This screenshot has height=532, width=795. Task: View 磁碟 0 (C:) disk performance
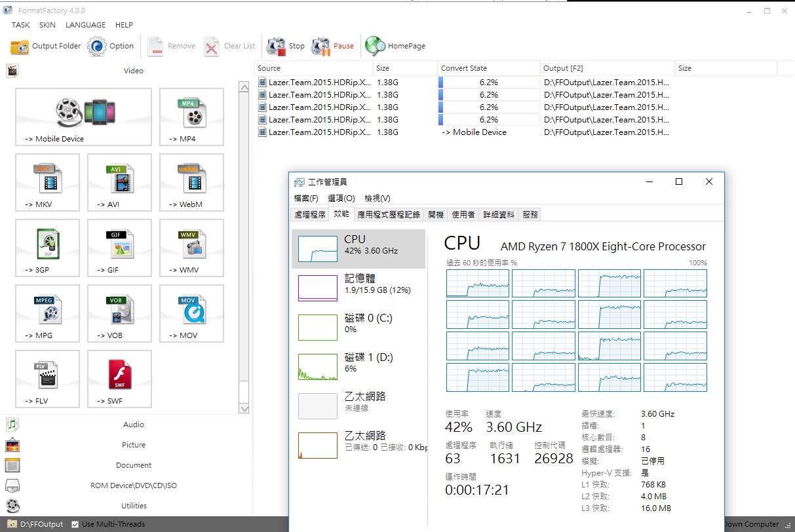(x=359, y=327)
